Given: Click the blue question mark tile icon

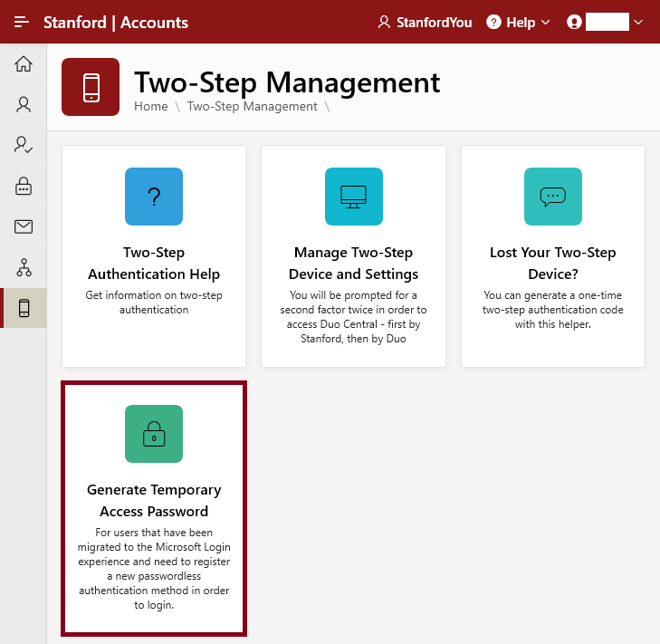Looking at the screenshot, I should [x=154, y=197].
